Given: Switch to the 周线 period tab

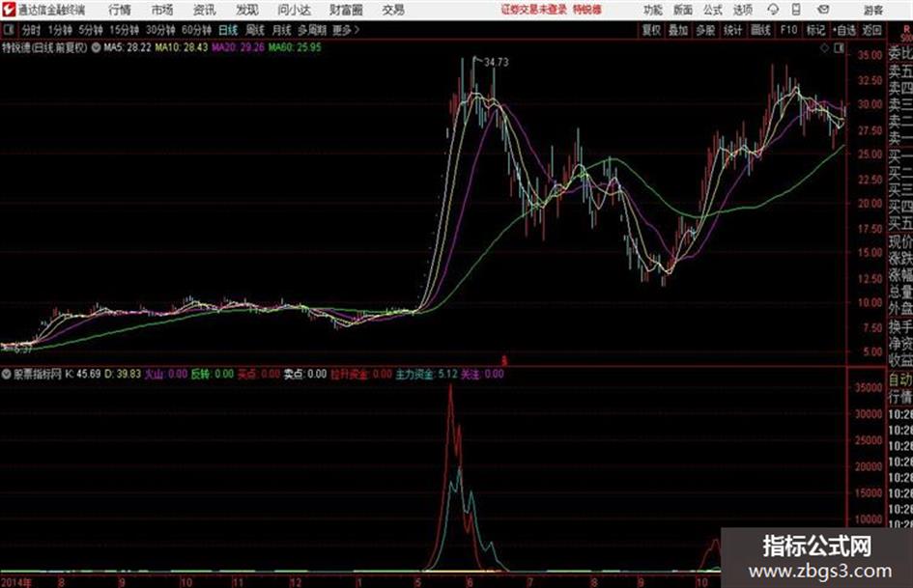Looking at the screenshot, I should tap(254, 30).
